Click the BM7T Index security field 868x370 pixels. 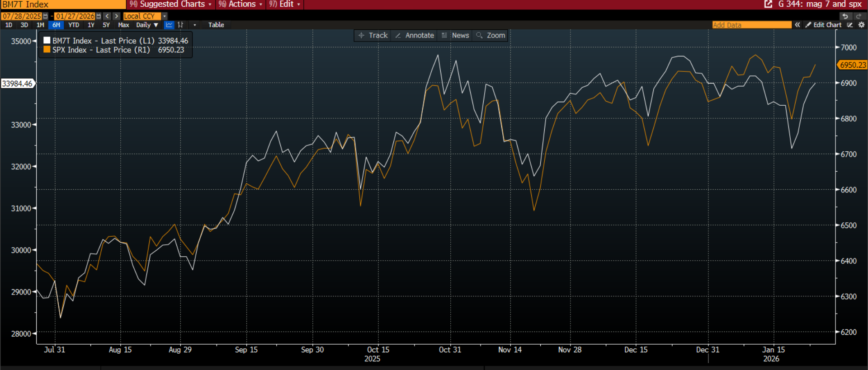pyautogui.click(x=63, y=5)
